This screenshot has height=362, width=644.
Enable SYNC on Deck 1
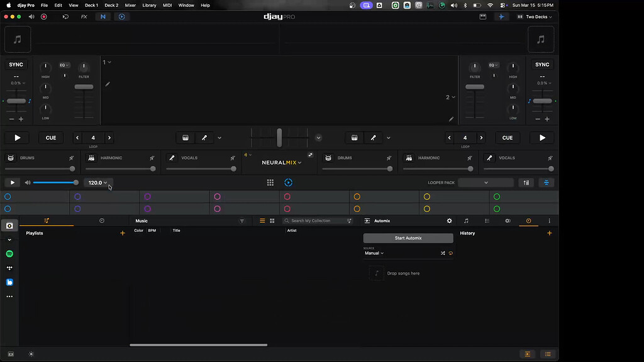coord(16,65)
